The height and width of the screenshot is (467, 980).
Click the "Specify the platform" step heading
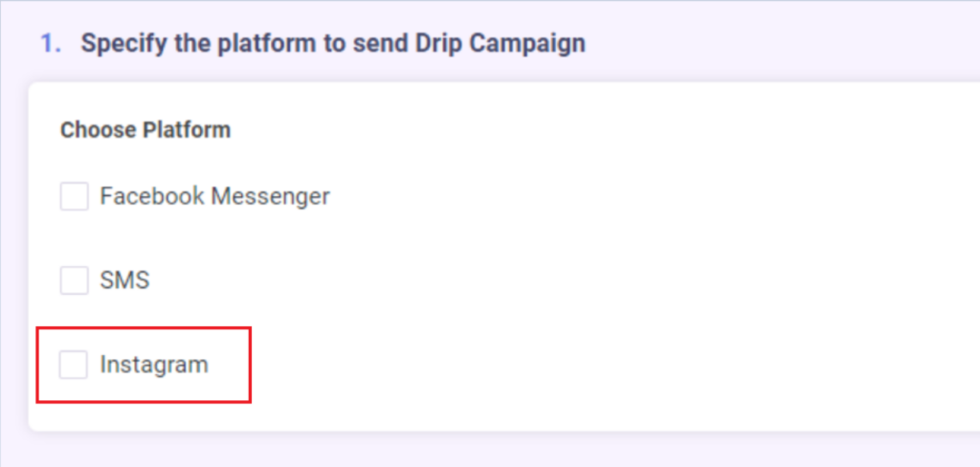[332, 43]
